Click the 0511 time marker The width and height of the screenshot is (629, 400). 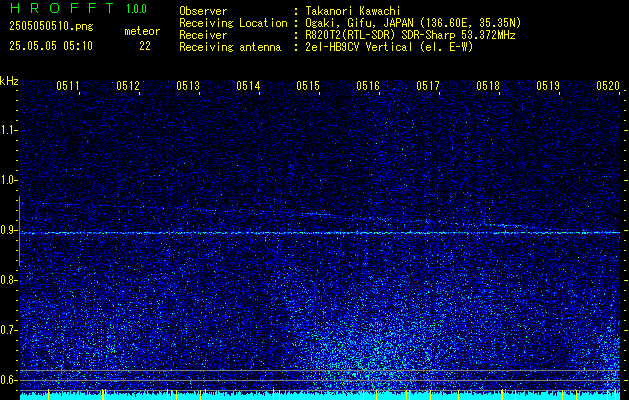[x=68, y=86]
